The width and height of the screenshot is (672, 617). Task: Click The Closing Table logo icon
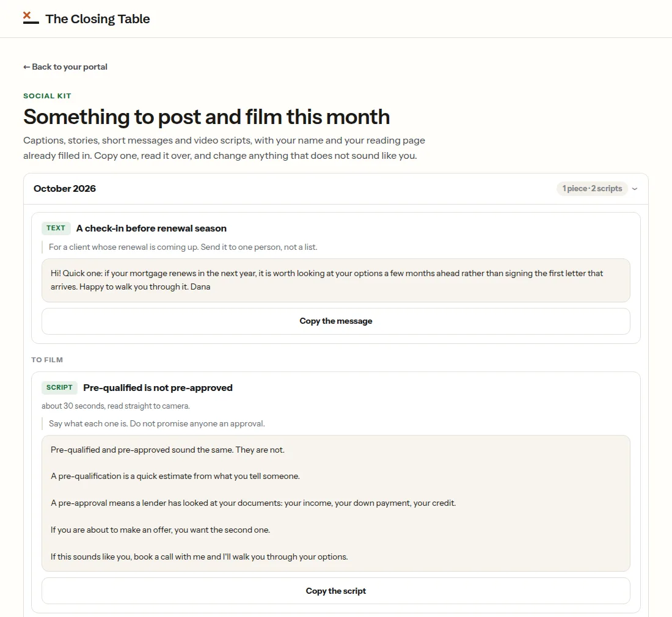click(x=31, y=18)
